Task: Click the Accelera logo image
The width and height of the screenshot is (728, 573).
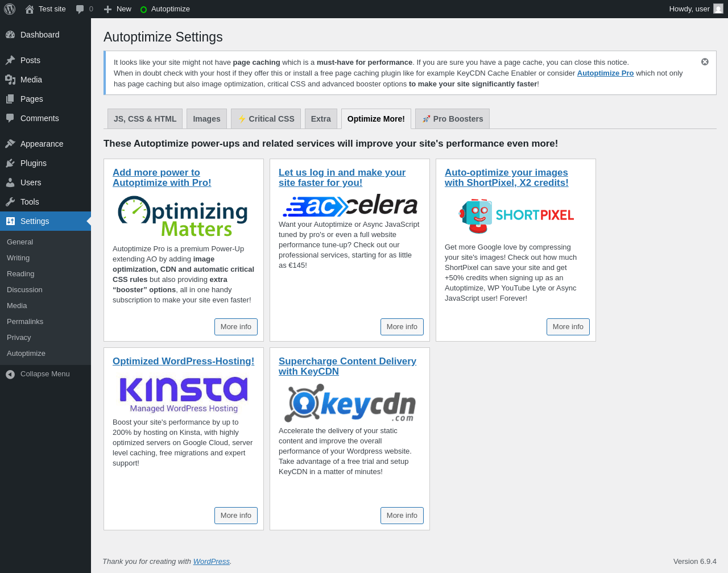Action: (349, 206)
